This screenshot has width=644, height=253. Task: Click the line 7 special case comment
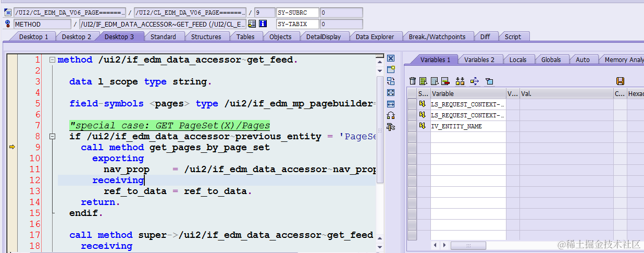tap(170, 125)
